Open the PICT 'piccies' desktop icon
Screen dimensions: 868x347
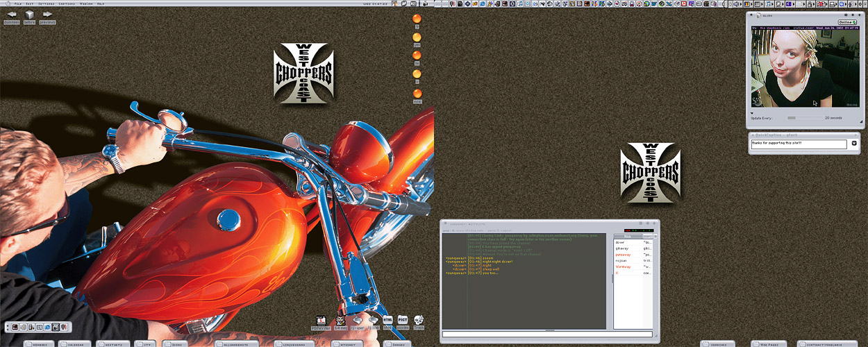coord(403,320)
